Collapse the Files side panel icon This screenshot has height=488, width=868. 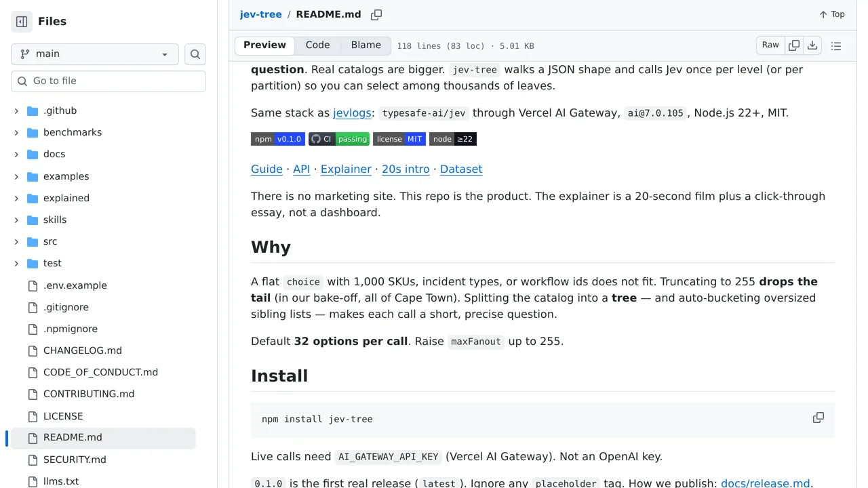(x=22, y=22)
